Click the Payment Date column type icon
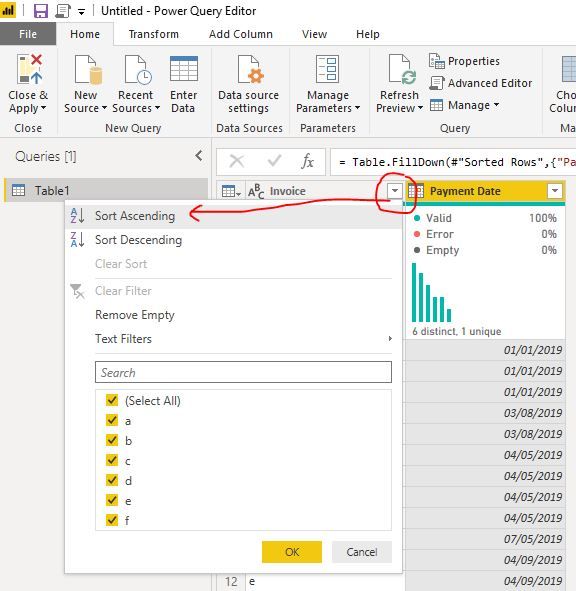The image size is (576, 591). [416, 191]
